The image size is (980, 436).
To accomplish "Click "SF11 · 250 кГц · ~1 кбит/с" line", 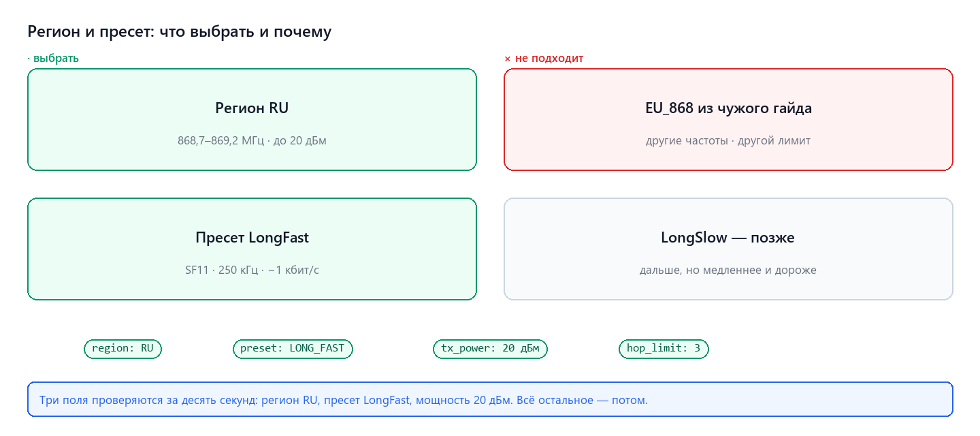I will (x=252, y=270).
